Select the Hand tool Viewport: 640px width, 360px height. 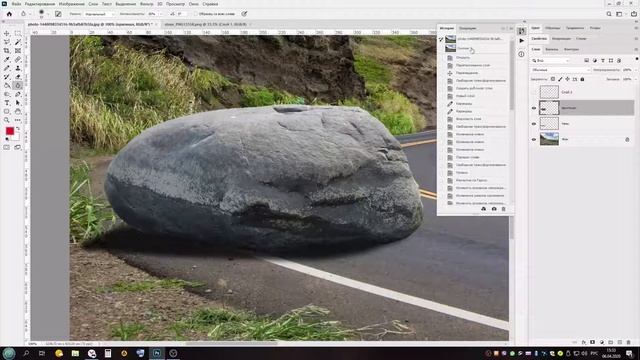pyautogui.click(x=18, y=111)
